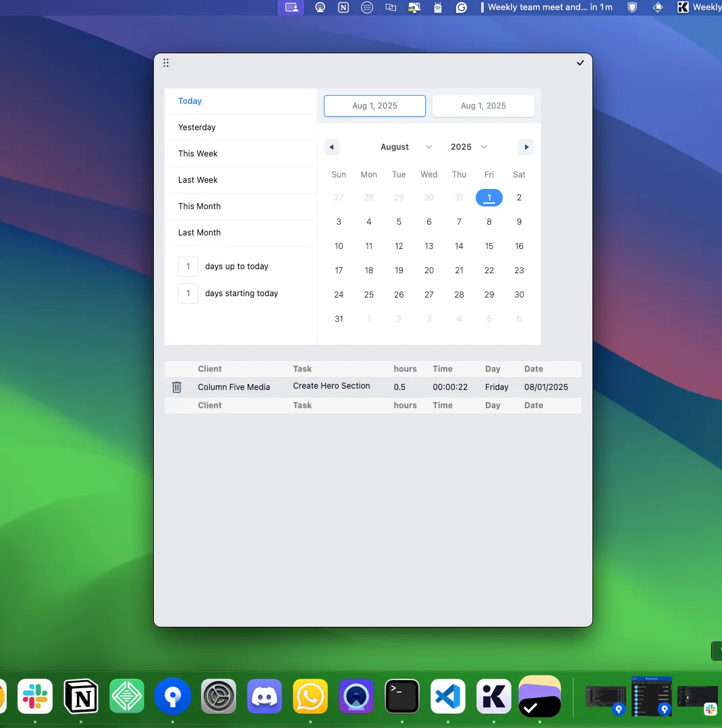
Task: Click the Column Five Media client cell
Action: point(234,387)
